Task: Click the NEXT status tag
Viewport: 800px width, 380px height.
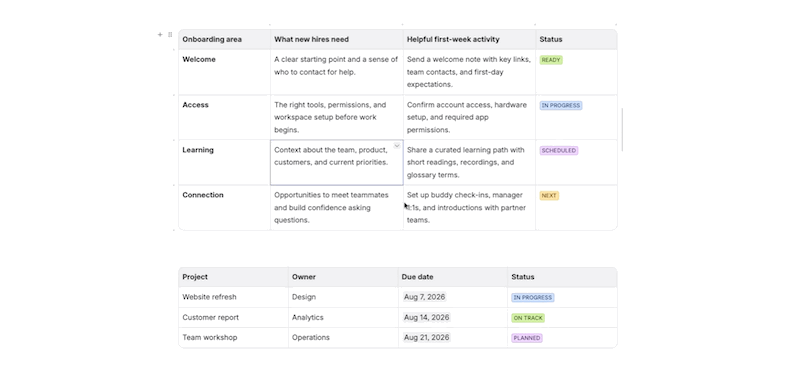Action: tap(549, 196)
